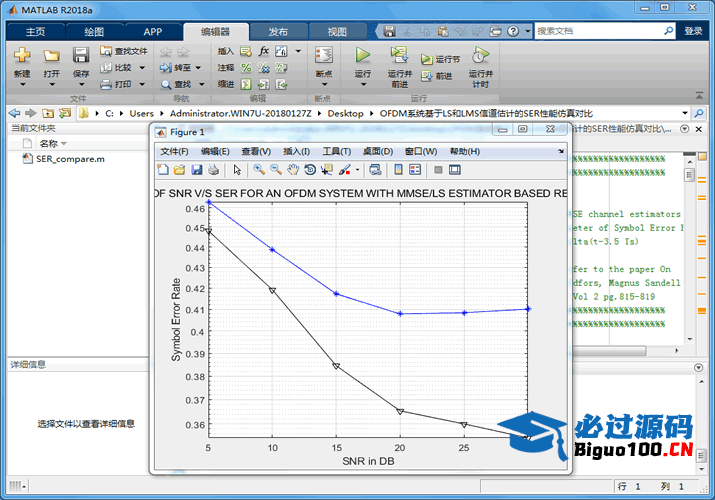Select the data cursor tool
The width and height of the screenshot is (715, 500).
(x=327, y=170)
